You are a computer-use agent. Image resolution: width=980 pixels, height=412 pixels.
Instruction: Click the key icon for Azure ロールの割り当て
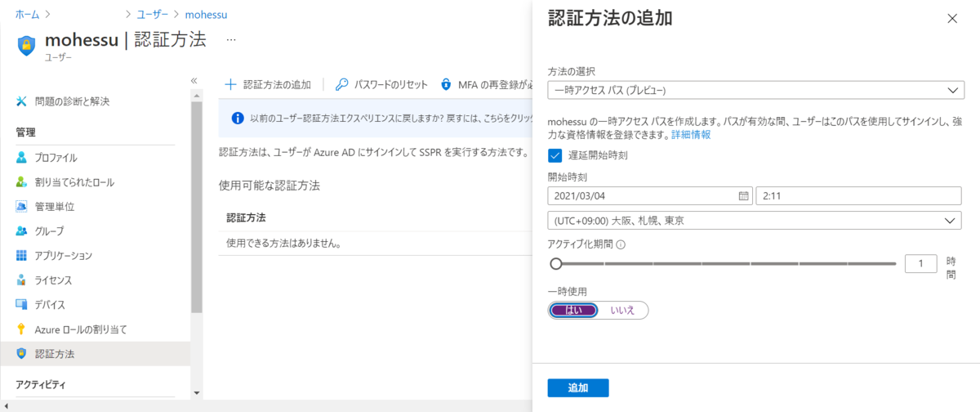[22, 329]
